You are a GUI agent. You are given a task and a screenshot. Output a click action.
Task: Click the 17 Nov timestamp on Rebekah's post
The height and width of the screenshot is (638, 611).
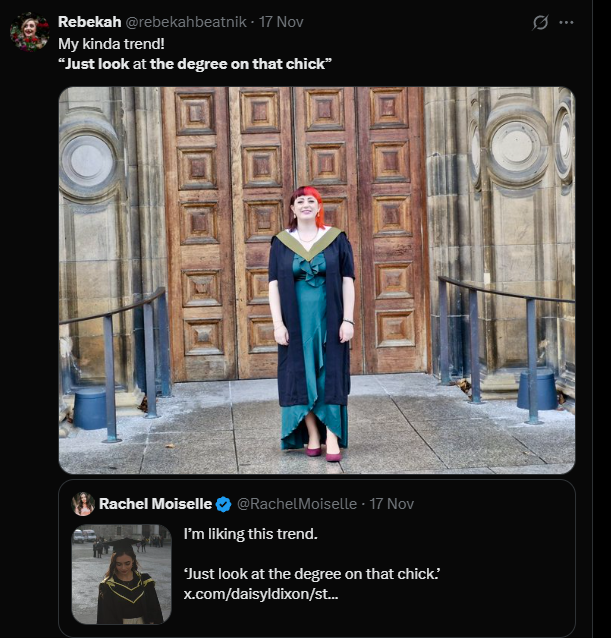(x=283, y=21)
